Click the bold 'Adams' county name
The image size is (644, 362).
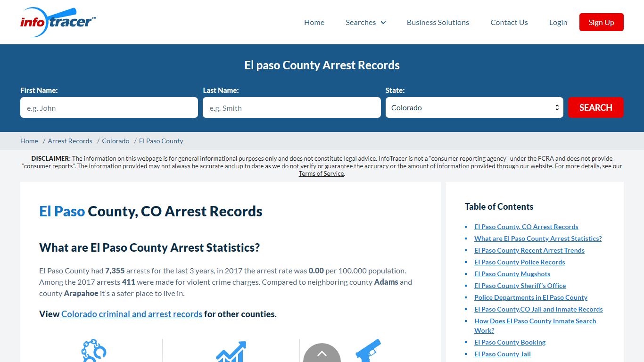click(386, 282)
